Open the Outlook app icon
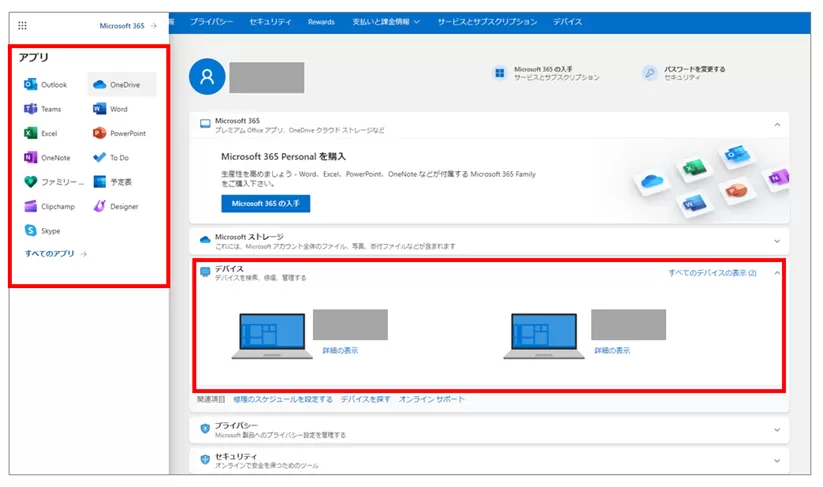This screenshot has width=823, height=487. (x=31, y=85)
